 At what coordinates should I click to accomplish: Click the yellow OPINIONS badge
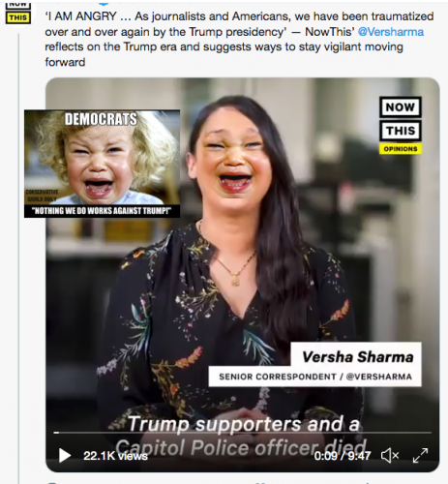pyautogui.click(x=401, y=149)
